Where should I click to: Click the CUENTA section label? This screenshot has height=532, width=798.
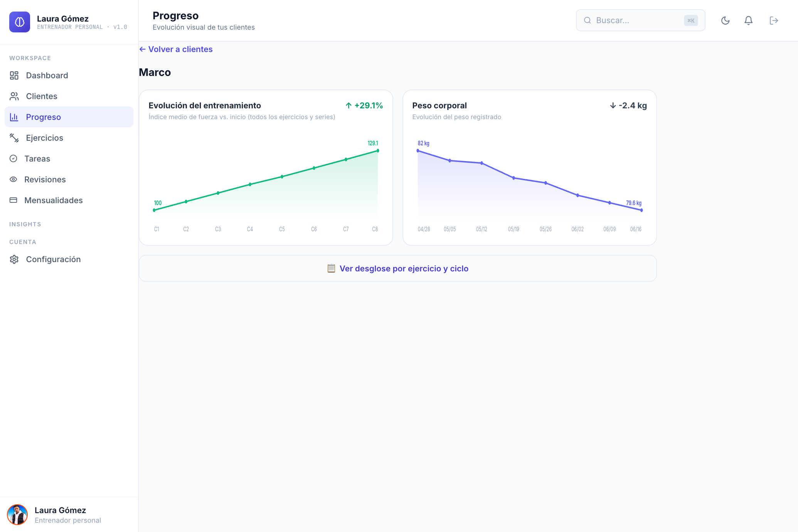[x=23, y=242]
